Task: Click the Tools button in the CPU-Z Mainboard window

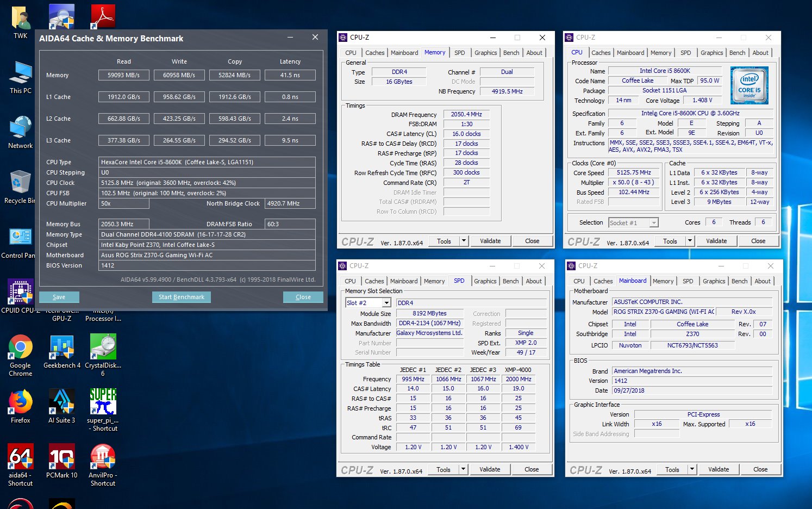Action: 672,469
